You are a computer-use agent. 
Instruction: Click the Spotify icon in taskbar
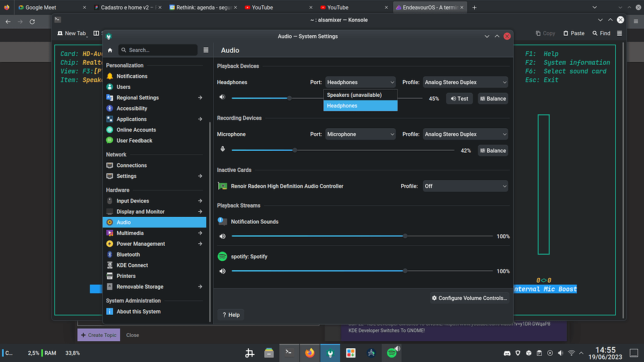coord(392,353)
